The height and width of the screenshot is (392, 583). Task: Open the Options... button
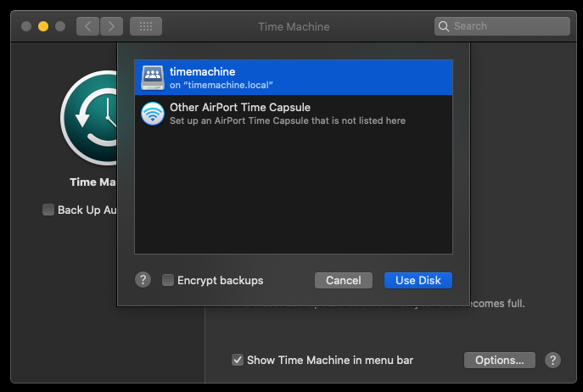pyautogui.click(x=500, y=360)
